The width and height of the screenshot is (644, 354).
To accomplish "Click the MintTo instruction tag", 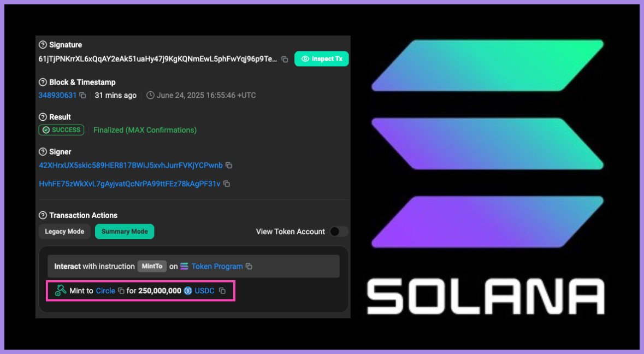I will (152, 267).
